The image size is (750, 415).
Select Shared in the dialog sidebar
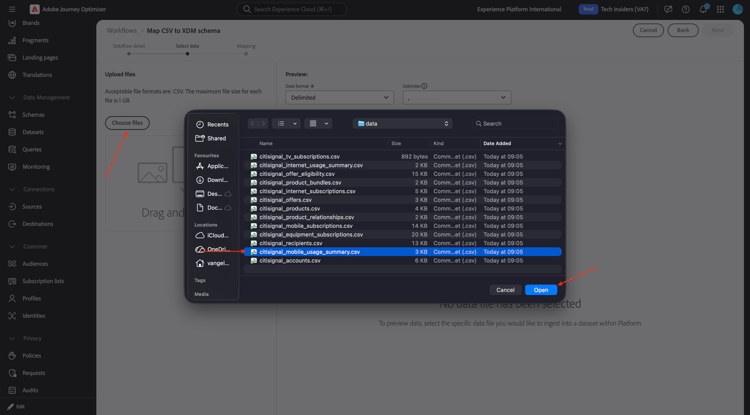pos(211,138)
